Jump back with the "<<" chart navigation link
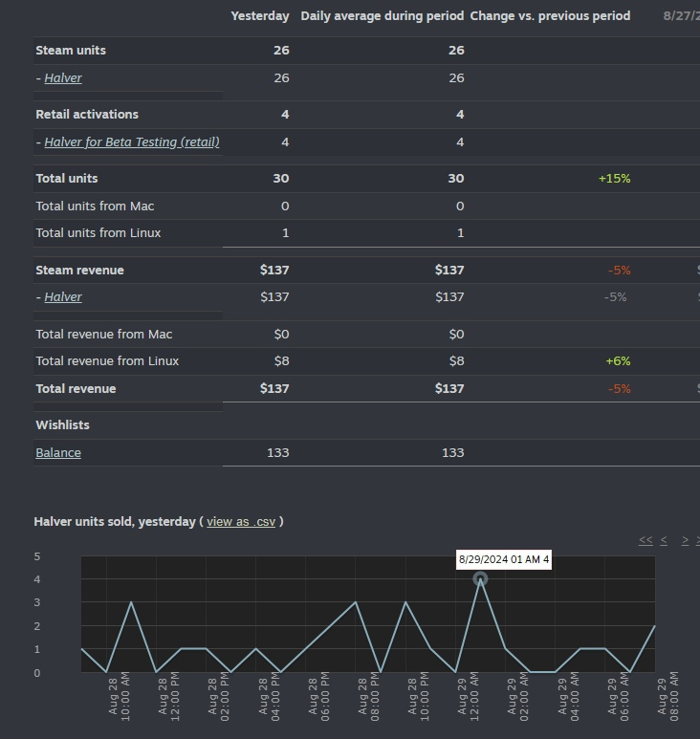700x739 pixels. (x=645, y=540)
